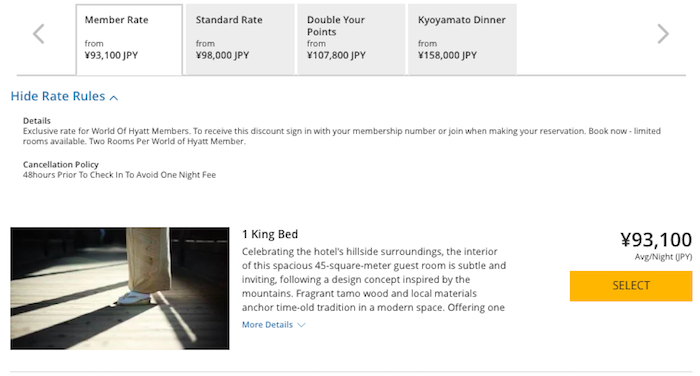Choose the Kyoyamato Dinner rate tab
Viewport: 700px width, 376px height.
[x=462, y=40]
